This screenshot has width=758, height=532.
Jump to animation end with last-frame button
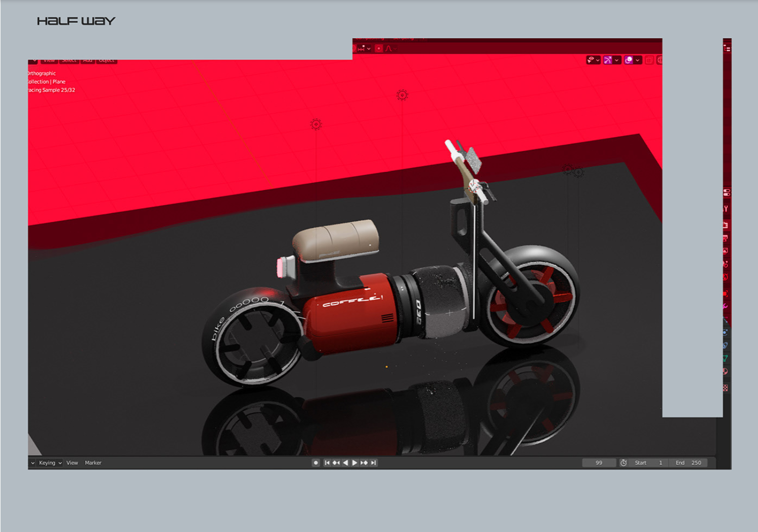[373, 462]
